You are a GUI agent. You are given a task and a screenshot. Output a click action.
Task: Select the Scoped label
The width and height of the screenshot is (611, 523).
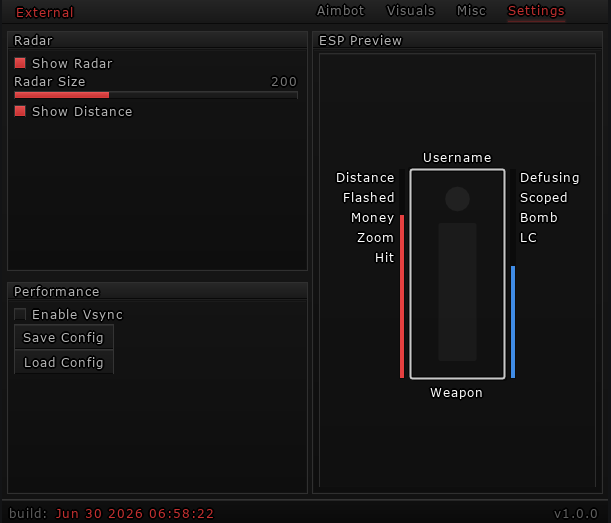point(544,198)
